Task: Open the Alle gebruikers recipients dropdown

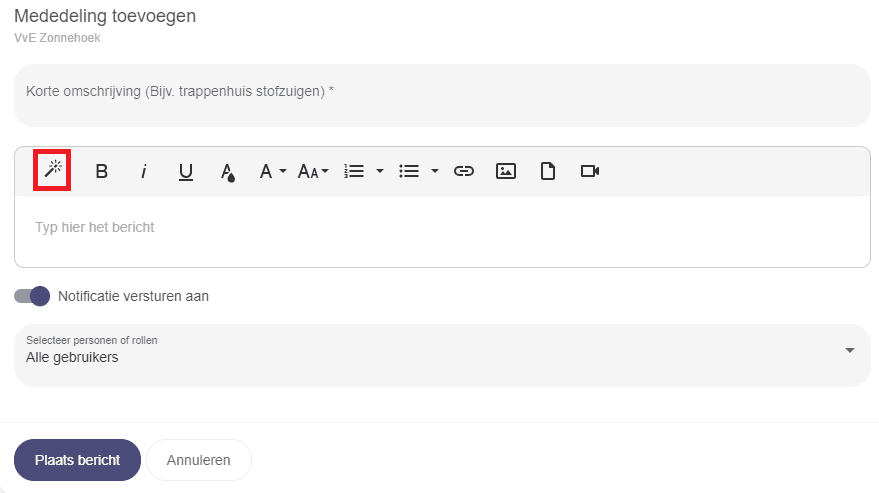Action: 442,355
